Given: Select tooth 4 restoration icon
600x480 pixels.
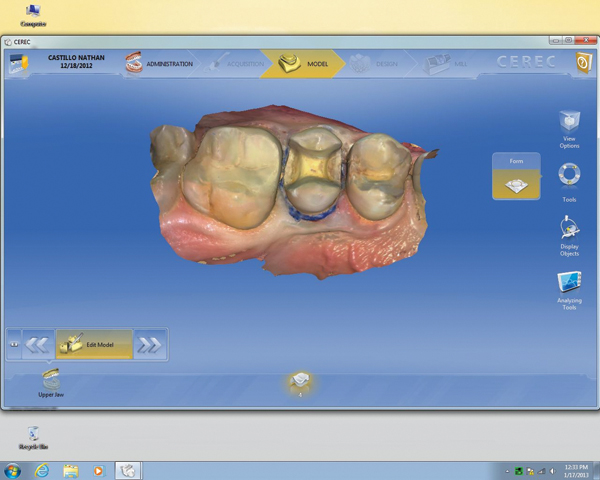Looking at the screenshot, I should tap(300, 381).
